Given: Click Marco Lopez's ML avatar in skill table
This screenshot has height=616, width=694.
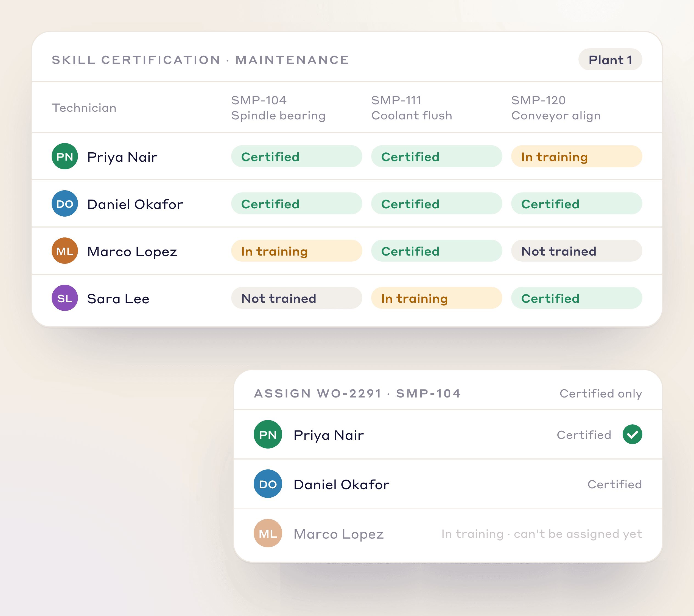Looking at the screenshot, I should tap(65, 251).
